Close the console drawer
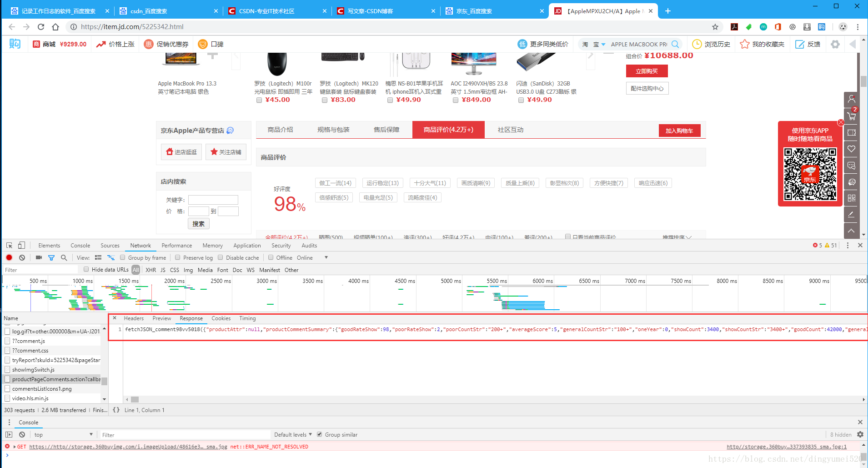 pyautogui.click(x=860, y=422)
